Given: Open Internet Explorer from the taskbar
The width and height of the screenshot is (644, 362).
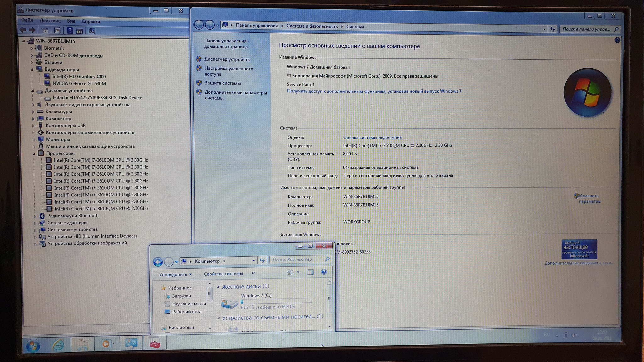Looking at the screenshot, I should coord(58,345).
